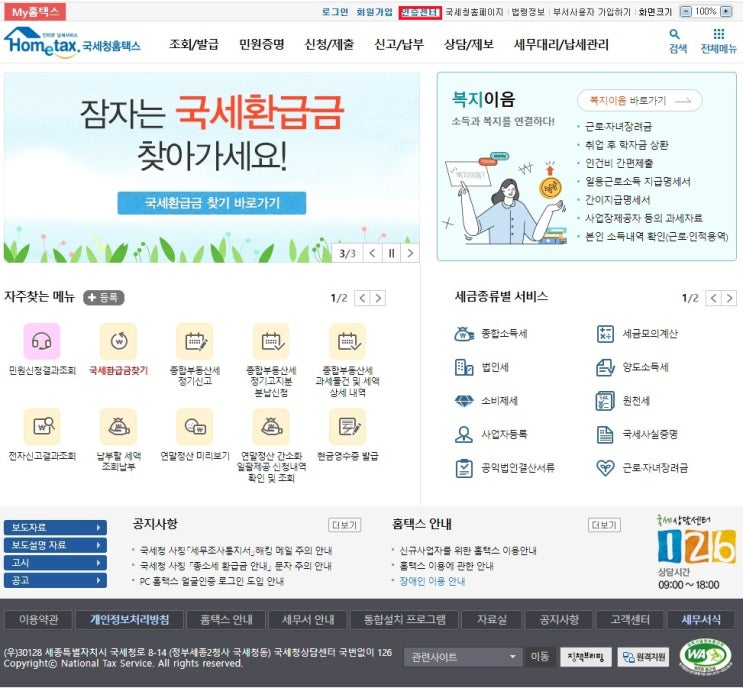The height and width of the screenshot is (688, 743).
Task: Click the Hometax logo
Action: pyautogui.click(x=72, y=43)
